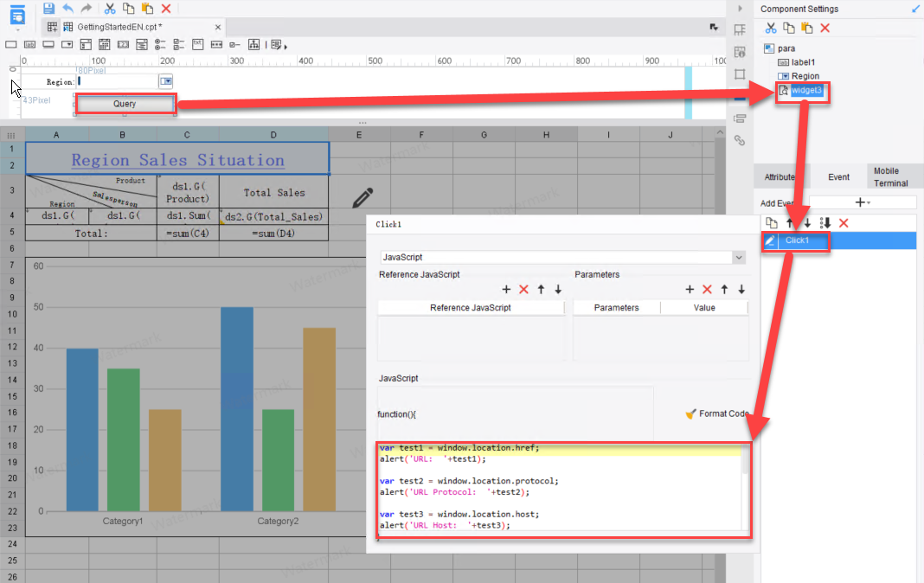Switch to the Mobile Terminal tab
The width and height of the screenshot is (924, 583).
[x=890, y=177]
